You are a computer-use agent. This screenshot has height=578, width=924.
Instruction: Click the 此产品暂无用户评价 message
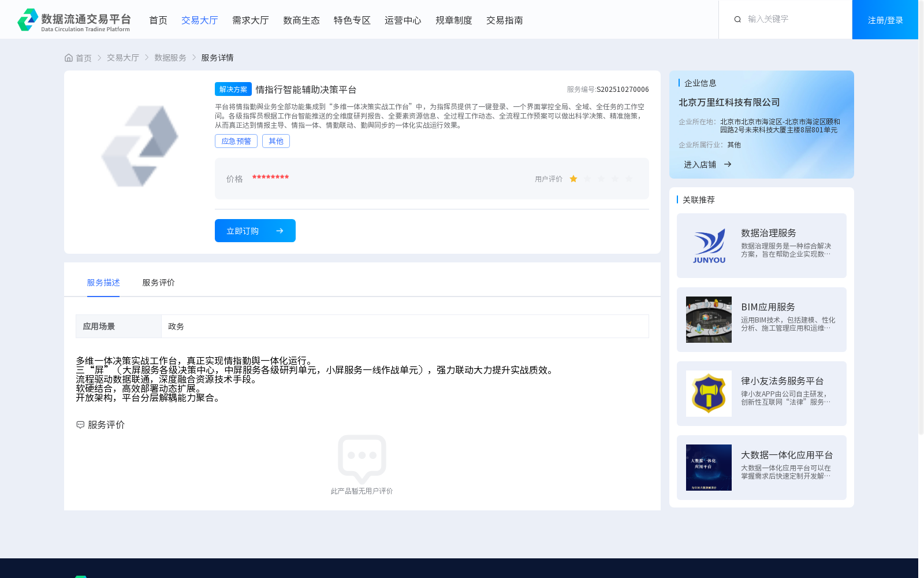(362, 491)
